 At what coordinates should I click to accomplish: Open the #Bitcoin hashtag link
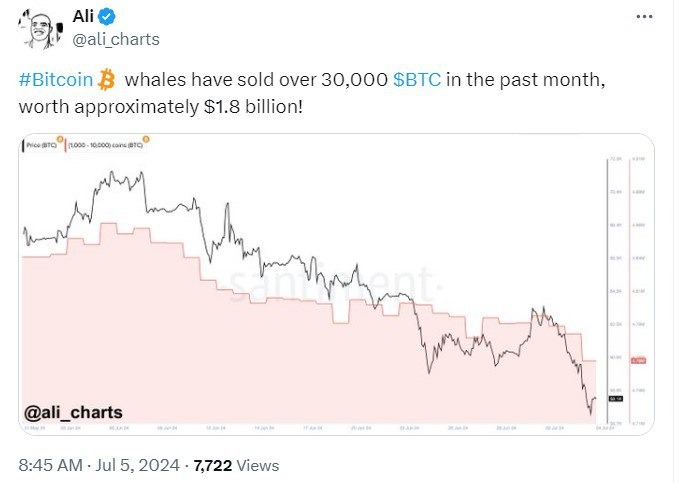pyautogui.click(x=56, y=80)
